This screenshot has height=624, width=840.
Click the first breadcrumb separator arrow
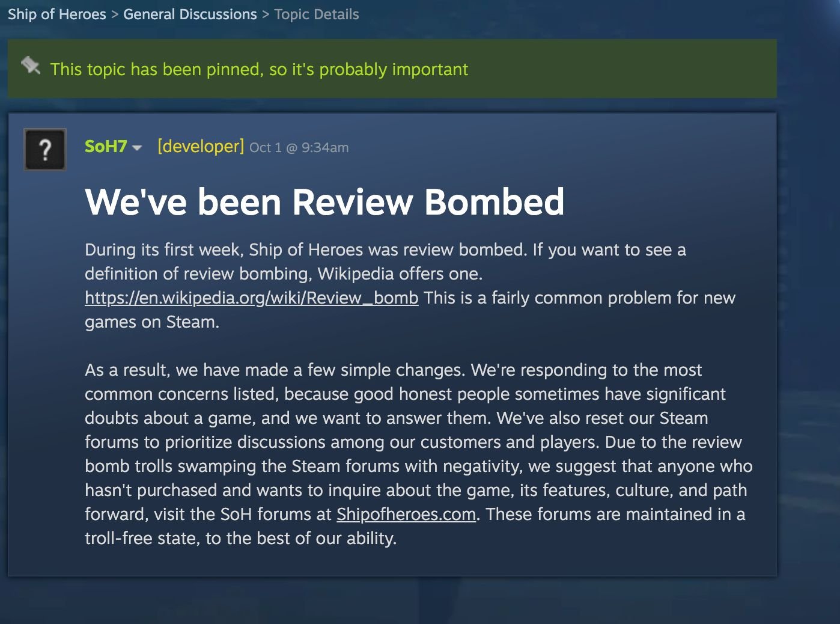click(115, 14)
